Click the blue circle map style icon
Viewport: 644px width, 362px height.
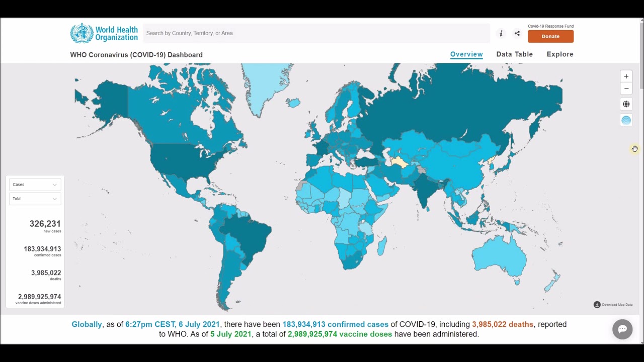pyautogui.click(x=626, y=120)
